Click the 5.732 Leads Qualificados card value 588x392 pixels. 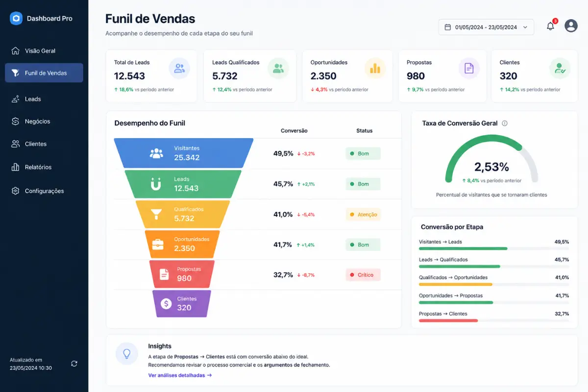pos(225,76)
